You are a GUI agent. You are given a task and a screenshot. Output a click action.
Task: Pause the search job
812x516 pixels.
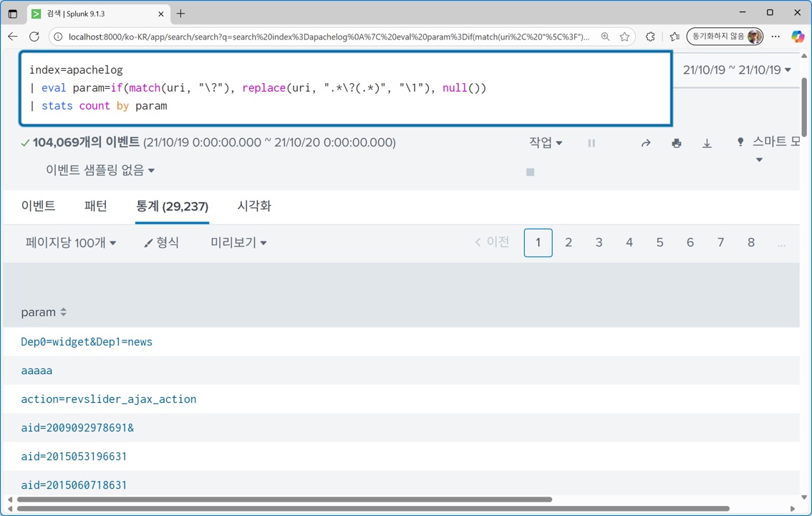(x=591, y=143)
